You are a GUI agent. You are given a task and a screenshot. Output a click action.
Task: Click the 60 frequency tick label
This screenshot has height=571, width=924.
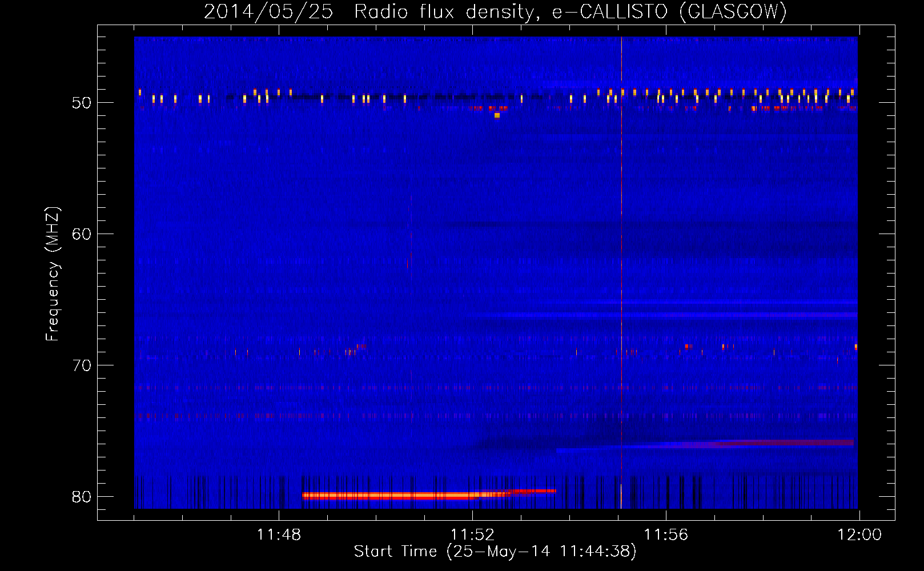[x=82, y=234]
